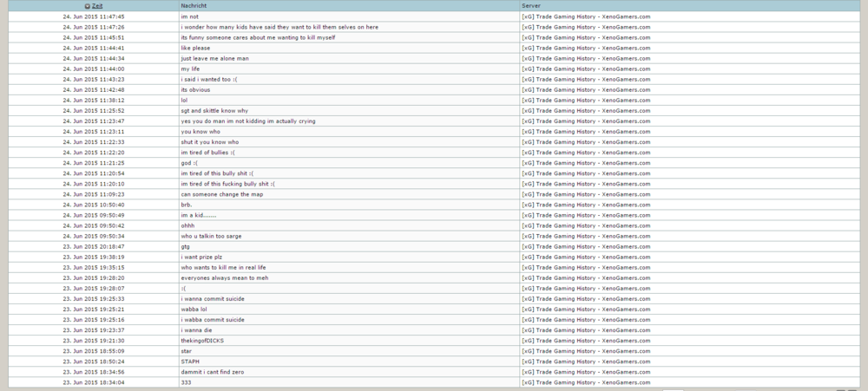Select the message 'wabba lol'

194,310
